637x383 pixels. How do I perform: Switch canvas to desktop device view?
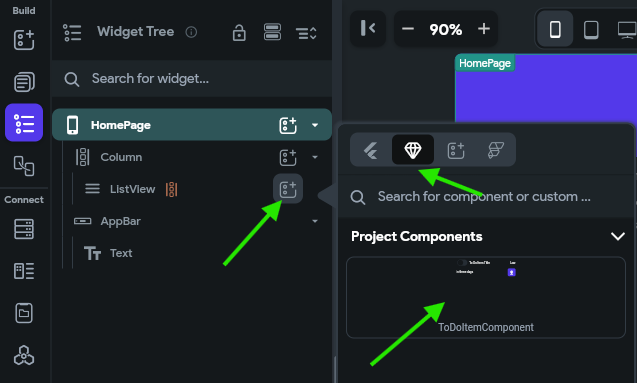[627, 30]
